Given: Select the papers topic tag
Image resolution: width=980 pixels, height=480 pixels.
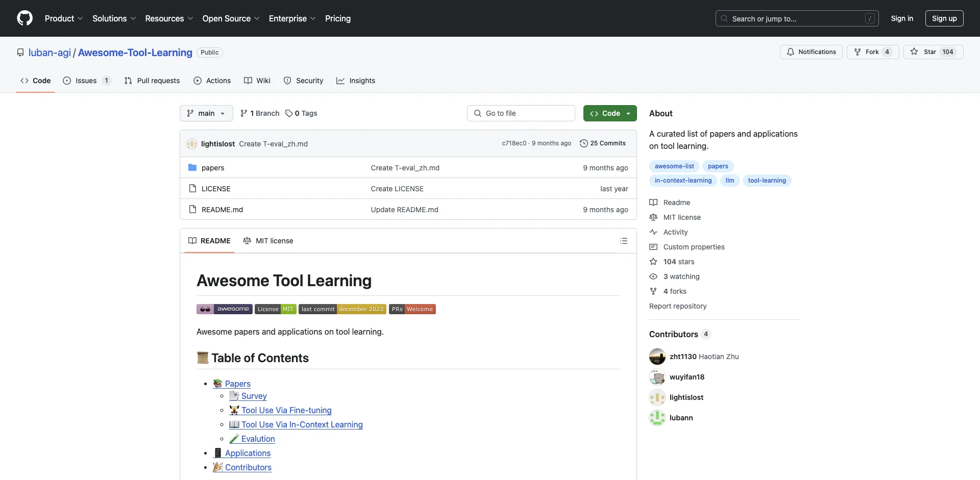Looking at the screenshot, I should pyautogui.click(x=718, y=166).
